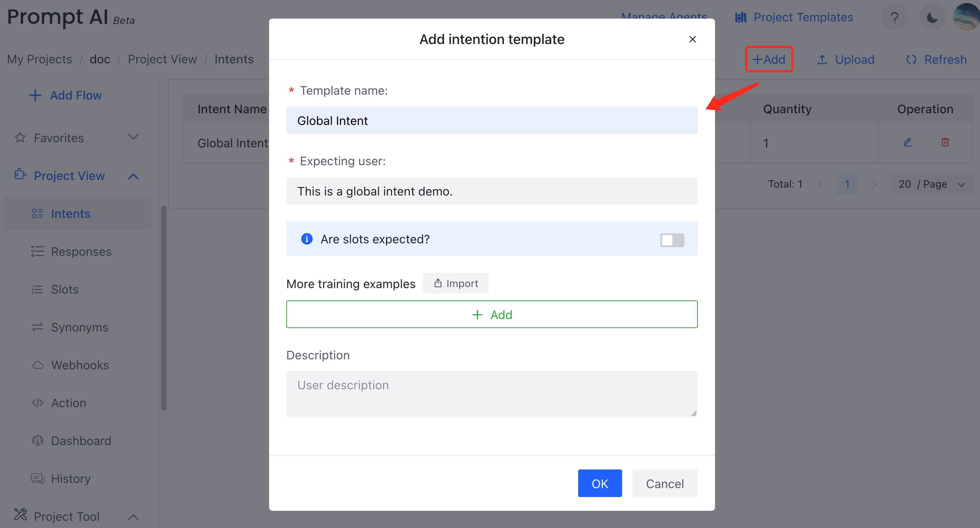Viewport: 980px width, 528px height.
Task: Click Add more training examples
Action: [x=492, y=314]
